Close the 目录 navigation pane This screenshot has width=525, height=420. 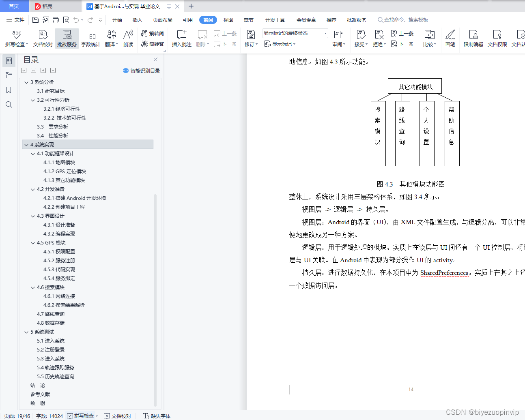(x=155, y=59)
